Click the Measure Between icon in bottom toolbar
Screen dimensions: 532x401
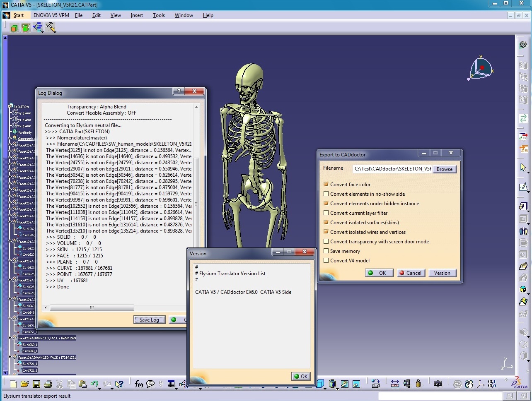(395, 384)
